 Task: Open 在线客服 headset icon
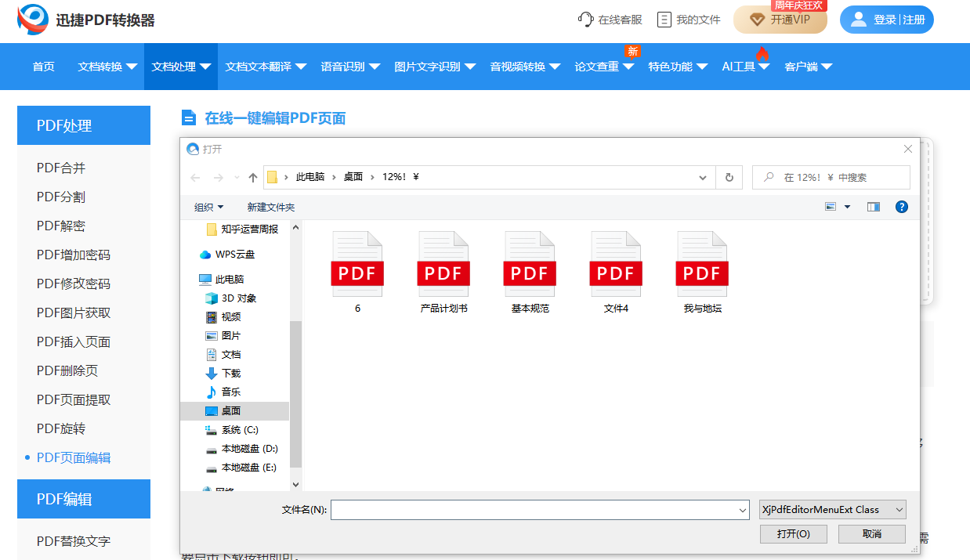pos(586,20)
